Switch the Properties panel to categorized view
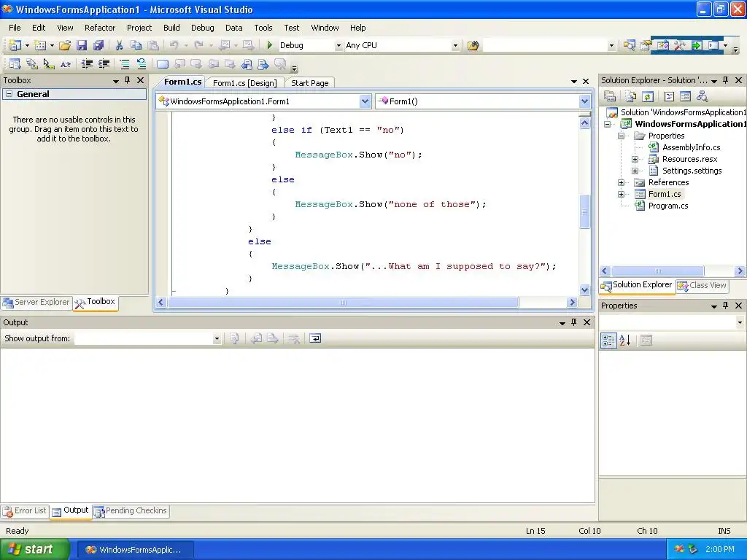The height and width of the screenshot is (560, 747). coord(609,341)
